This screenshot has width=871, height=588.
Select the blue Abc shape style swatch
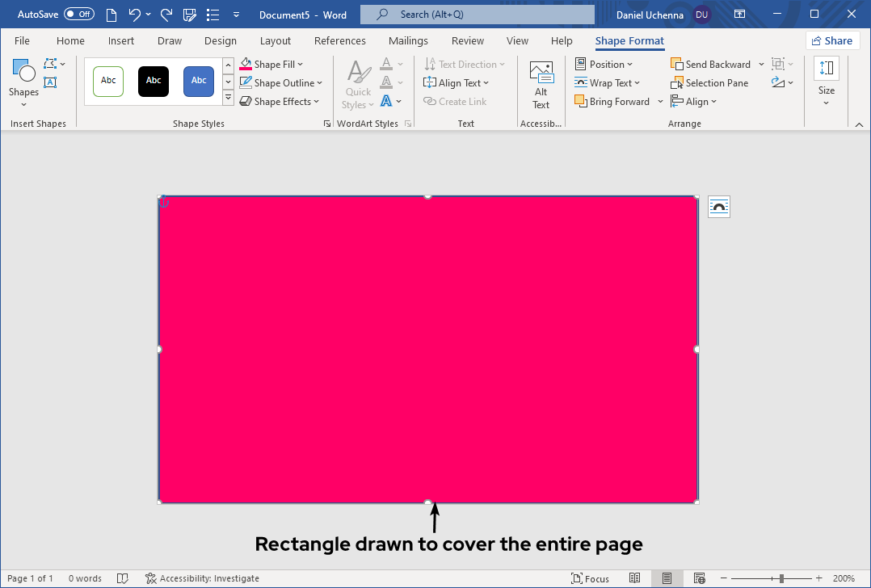click(199, 81)
